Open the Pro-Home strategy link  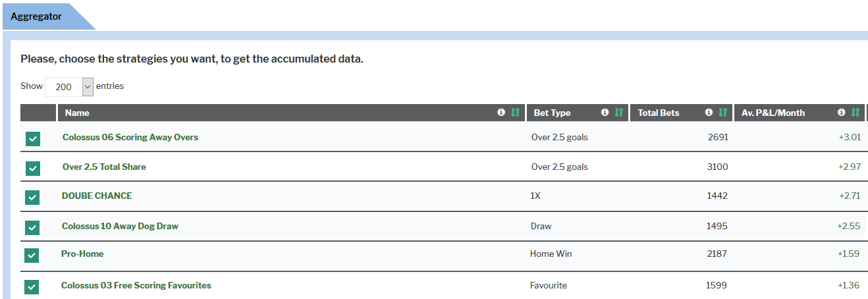[82, 254]
